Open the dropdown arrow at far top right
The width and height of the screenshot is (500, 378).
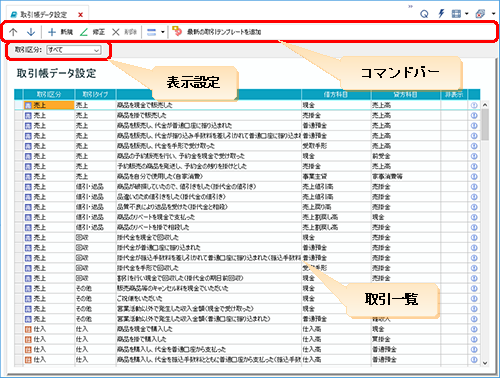coord(493,14)
